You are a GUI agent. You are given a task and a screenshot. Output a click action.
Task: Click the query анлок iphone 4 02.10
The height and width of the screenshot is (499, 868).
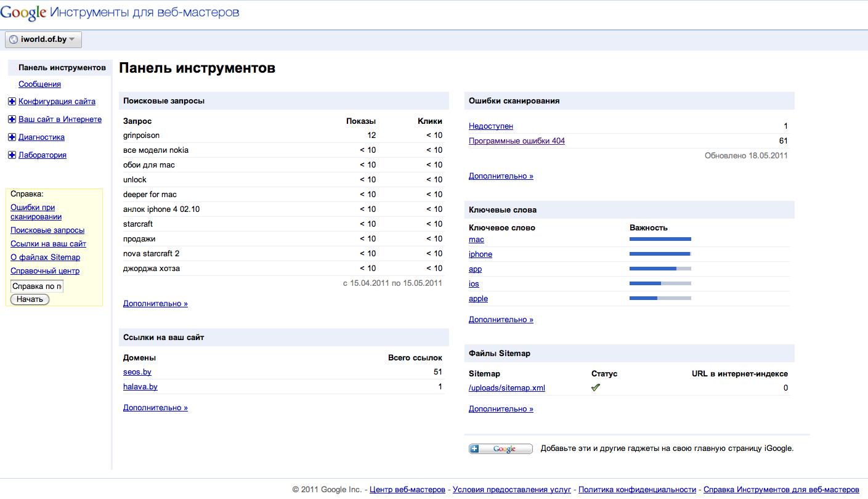[161, 209]
